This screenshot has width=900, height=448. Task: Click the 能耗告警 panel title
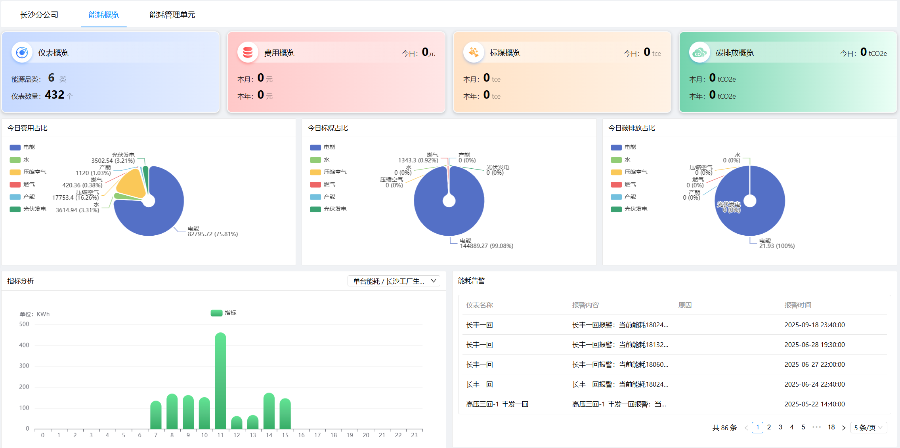click(472, 281)
